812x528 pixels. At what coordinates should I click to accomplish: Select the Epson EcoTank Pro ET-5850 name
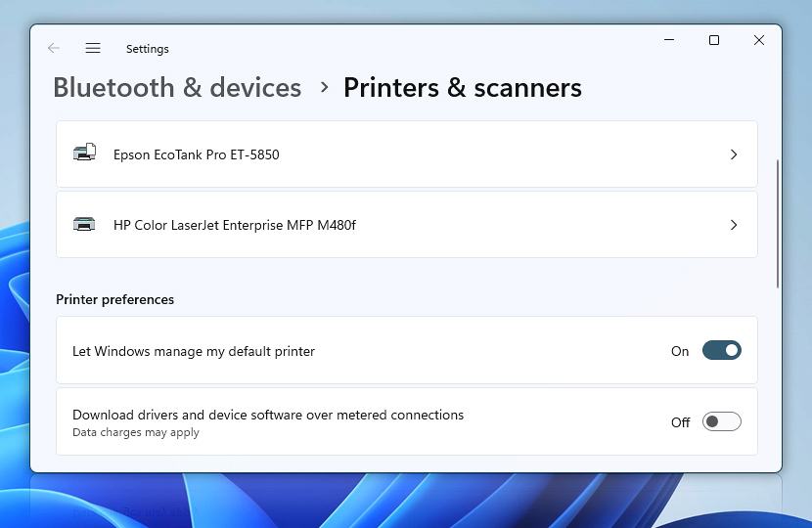click(197, 154)
